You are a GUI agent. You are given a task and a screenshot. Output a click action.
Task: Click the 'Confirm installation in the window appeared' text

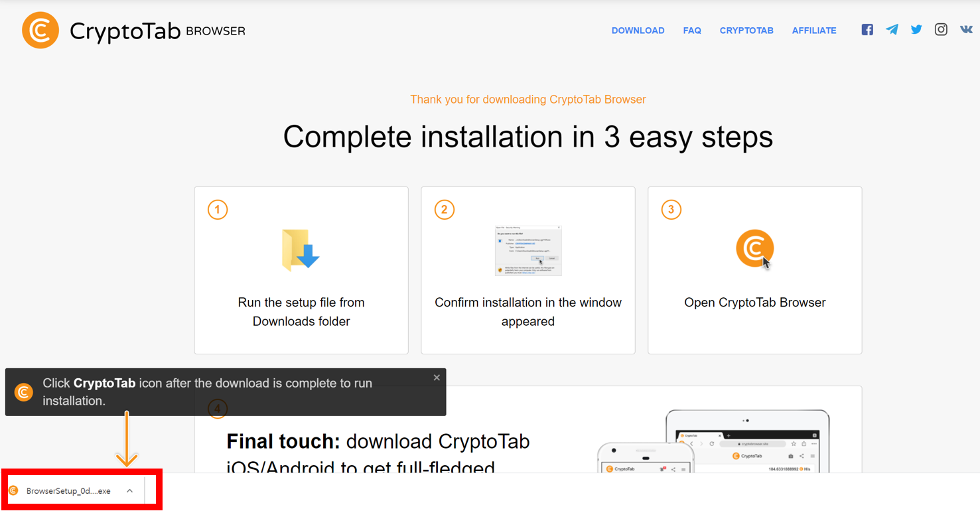pos(528,312)
